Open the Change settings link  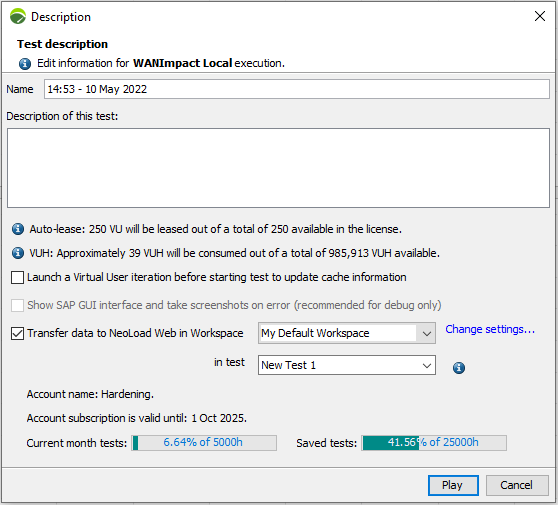point(490,329)
